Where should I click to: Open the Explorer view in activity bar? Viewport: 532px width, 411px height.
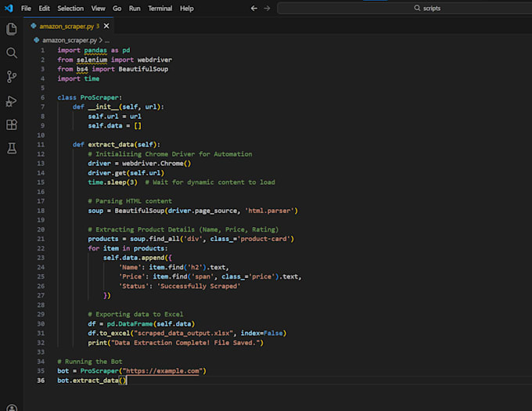point(12,29)
